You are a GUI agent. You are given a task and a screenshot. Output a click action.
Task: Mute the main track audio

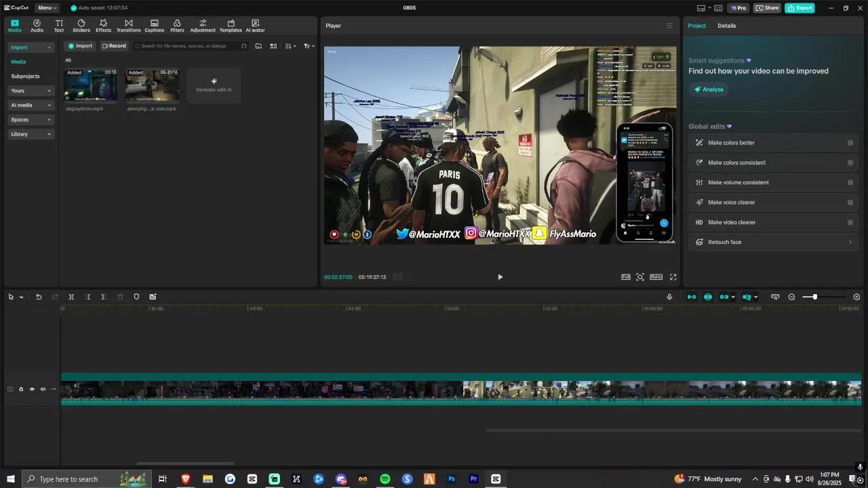click(43, 389)
